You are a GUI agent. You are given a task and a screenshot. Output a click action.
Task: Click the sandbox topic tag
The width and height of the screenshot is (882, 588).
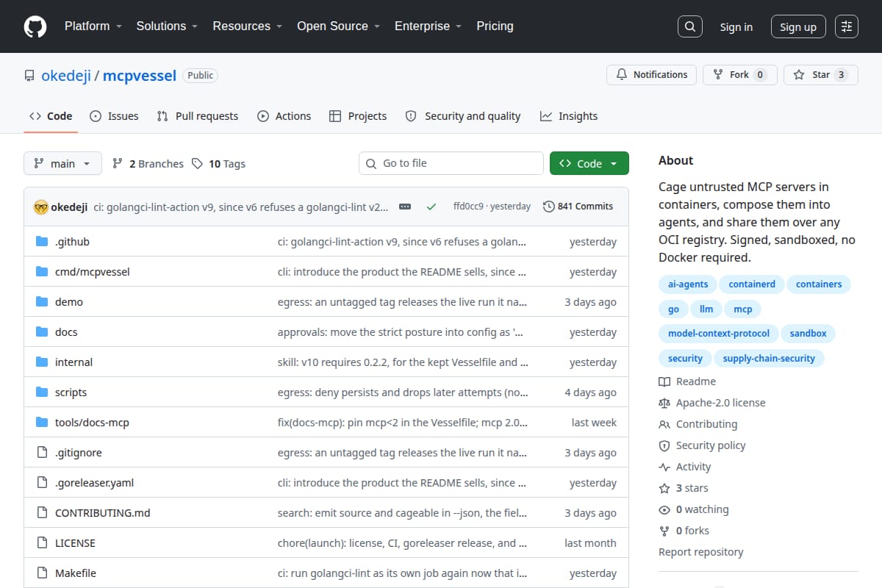[x=808, y=334]
